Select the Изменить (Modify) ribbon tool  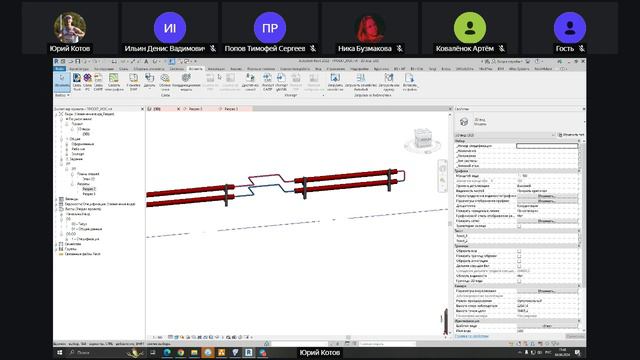[62, 81]
